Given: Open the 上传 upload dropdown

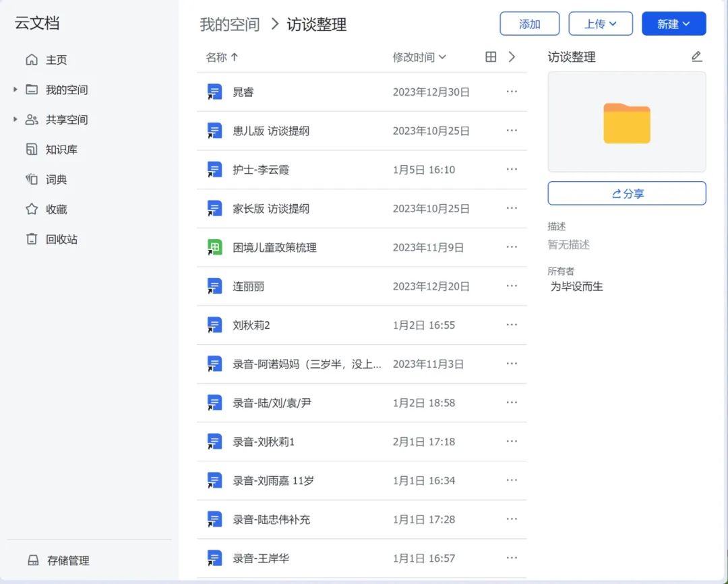Looking at the screenshot, I should 600,24.
